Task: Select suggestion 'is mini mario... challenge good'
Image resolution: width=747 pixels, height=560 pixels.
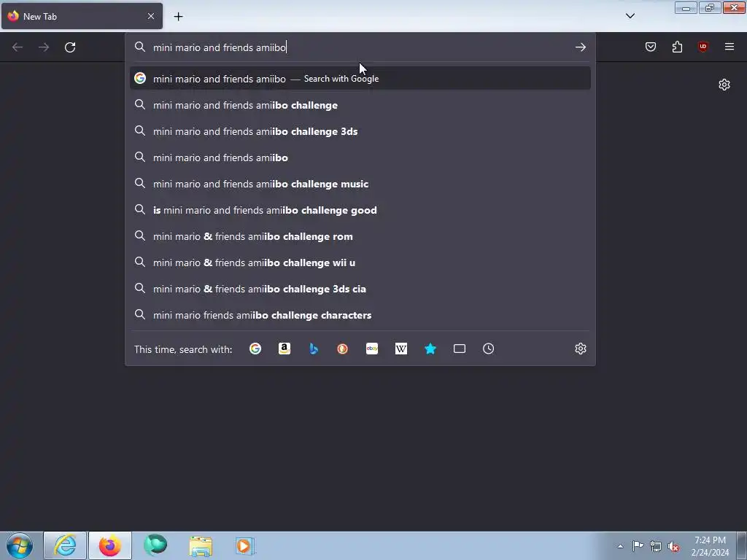Action: 360,210
